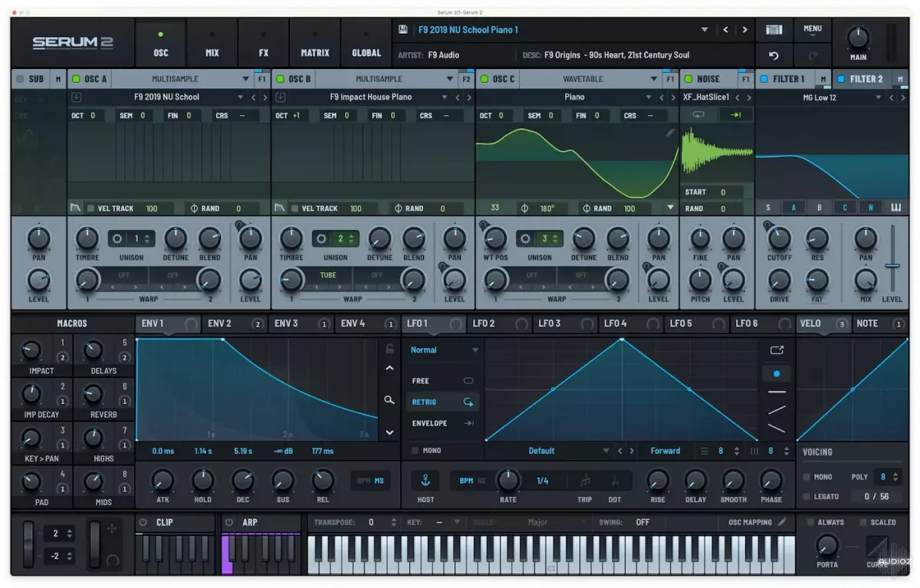Select the LFO point dot tool

777,374
